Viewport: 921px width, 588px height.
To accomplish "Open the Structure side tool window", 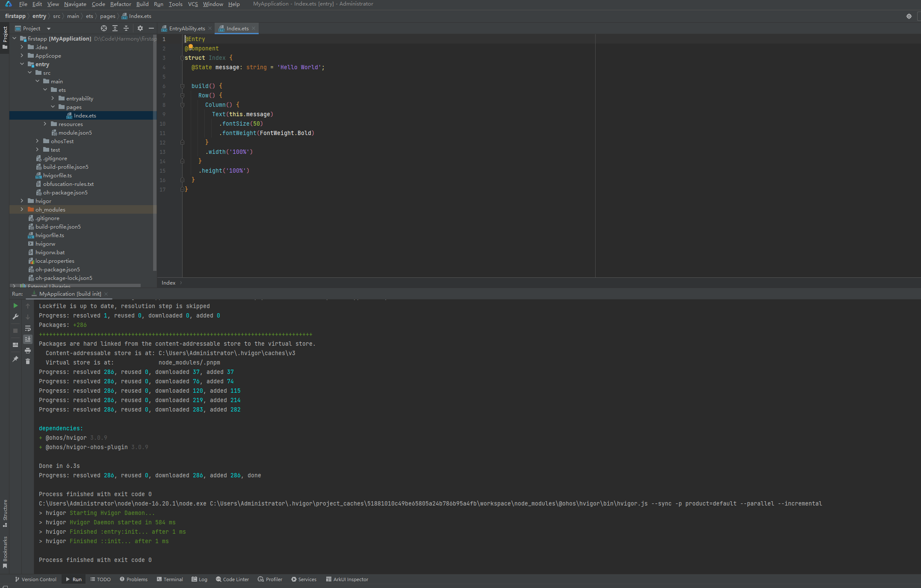I will click(5, 513).
